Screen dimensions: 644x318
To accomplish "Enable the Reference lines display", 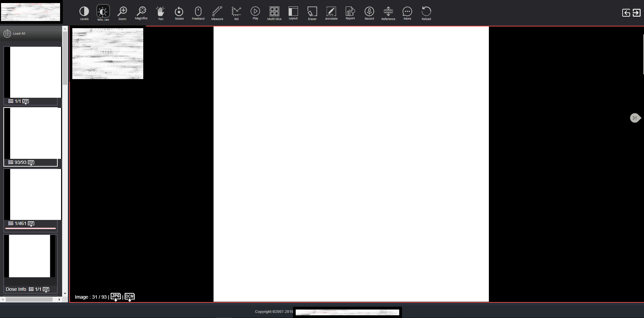I will tap(388, 12).
